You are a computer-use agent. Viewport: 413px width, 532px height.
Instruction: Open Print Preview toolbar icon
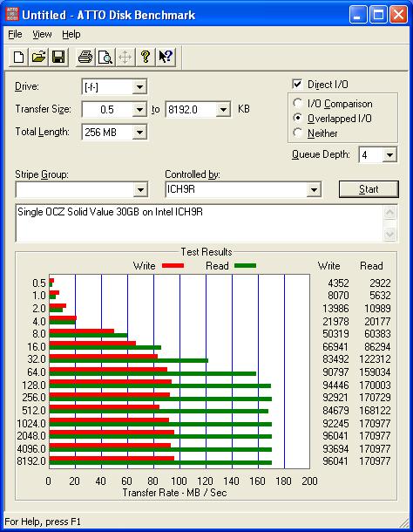[x=105, y=57]
